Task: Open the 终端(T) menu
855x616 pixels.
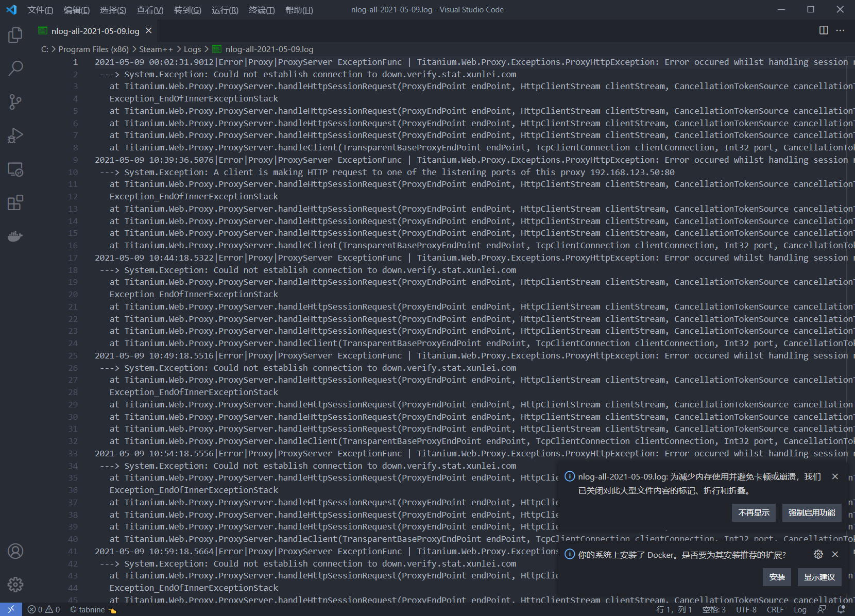Action: click(262, 10)
